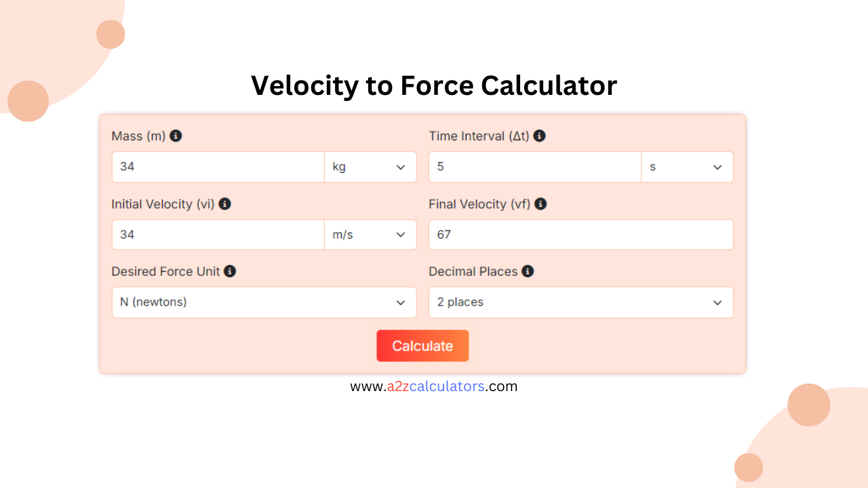Click the Desired Force Unit info icon
Screen dimensions: 868x488
(229, 271)
